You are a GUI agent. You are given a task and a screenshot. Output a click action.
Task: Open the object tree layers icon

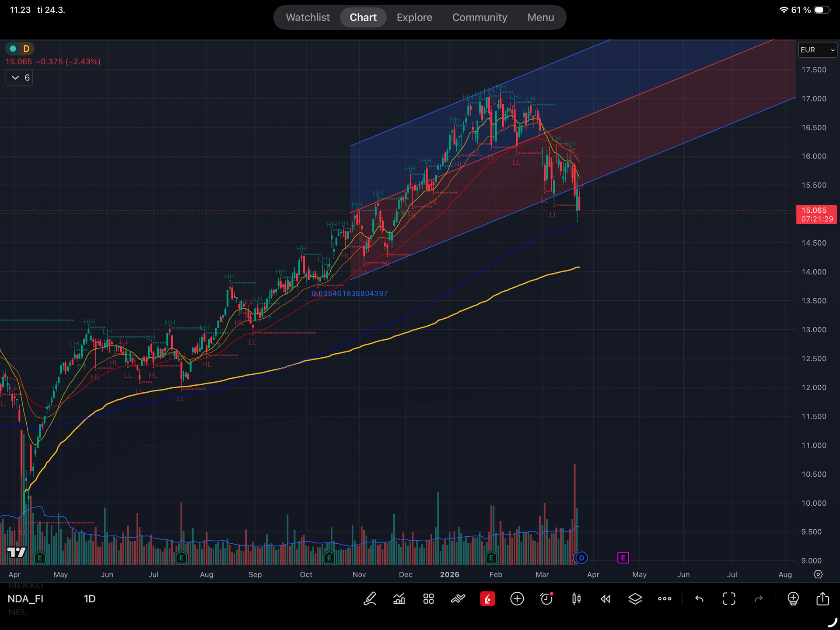(x=635, y=598)
